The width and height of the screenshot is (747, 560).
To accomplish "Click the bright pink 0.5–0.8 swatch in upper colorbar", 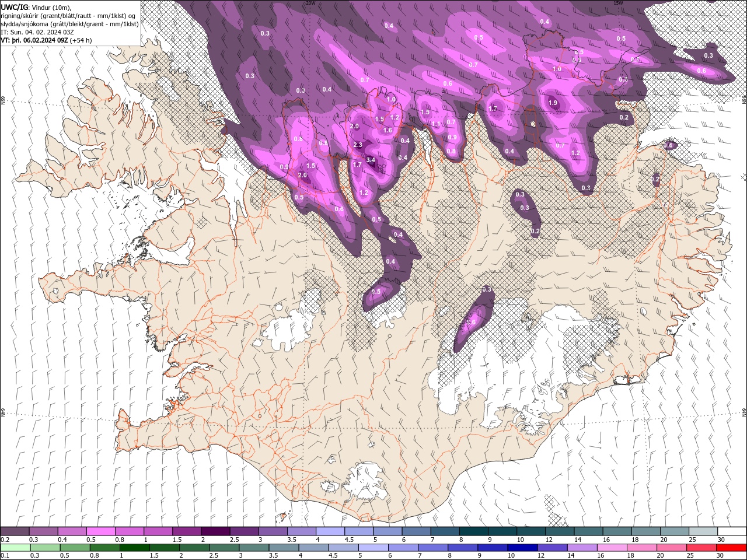I will click(x=101, y=531).
